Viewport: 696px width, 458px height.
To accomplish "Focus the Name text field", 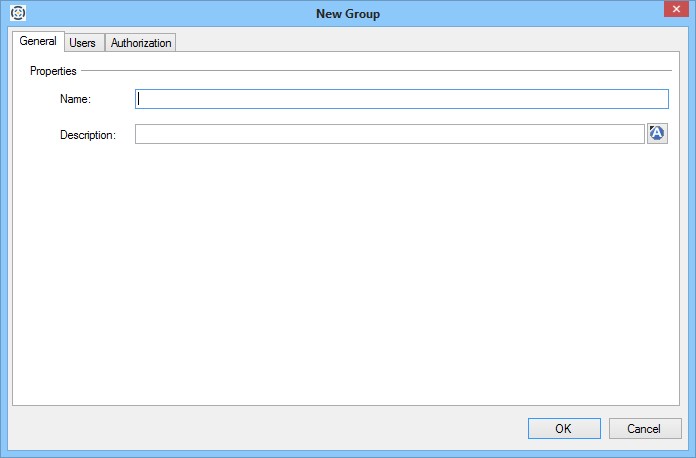I will [x=401, y=99].
